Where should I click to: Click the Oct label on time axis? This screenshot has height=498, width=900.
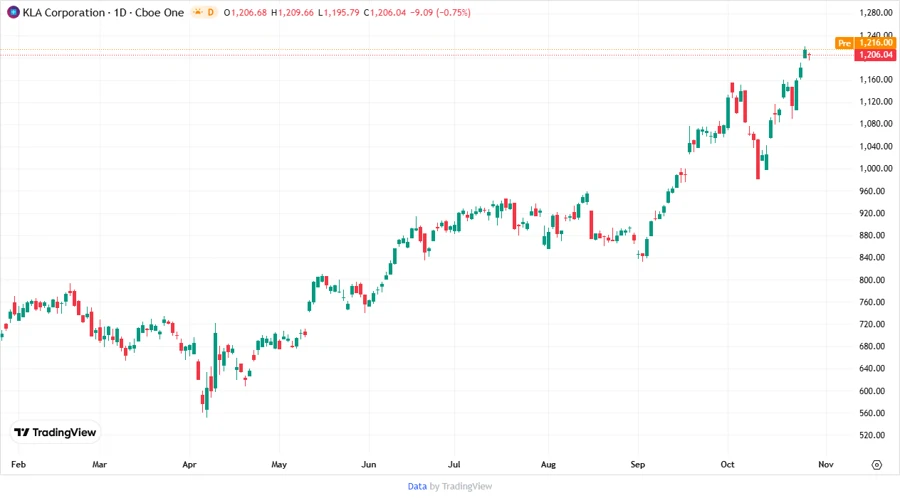click(727, 464)
